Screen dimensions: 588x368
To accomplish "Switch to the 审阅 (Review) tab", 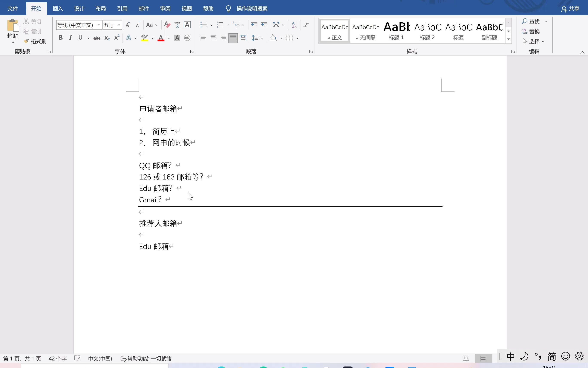I will point(165,9).
